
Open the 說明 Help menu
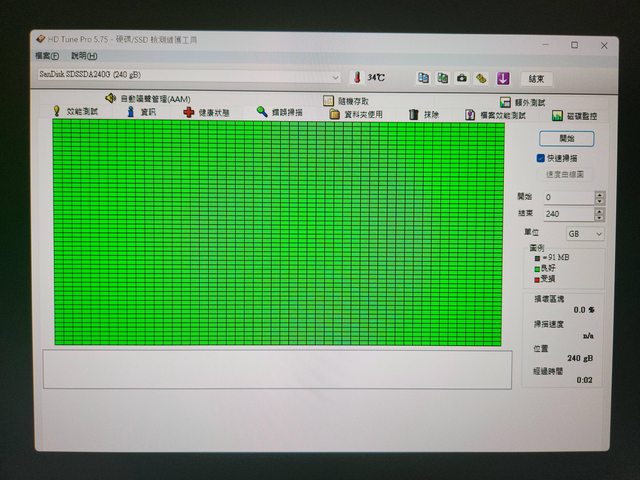point(84,56)
